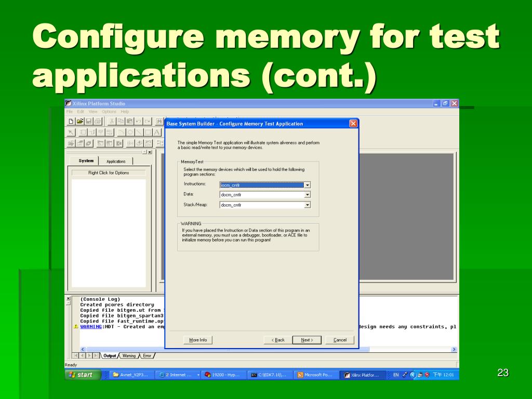The width and height of the screenshot is (532, 399).
Task: Close the Configure Memory Test dialog
Action: click(353, 124)
